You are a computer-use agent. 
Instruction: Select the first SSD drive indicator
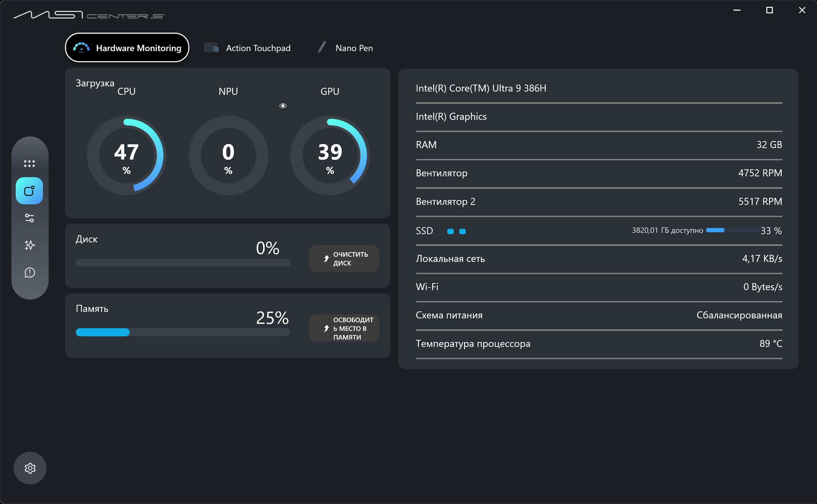tap(450, 231)
